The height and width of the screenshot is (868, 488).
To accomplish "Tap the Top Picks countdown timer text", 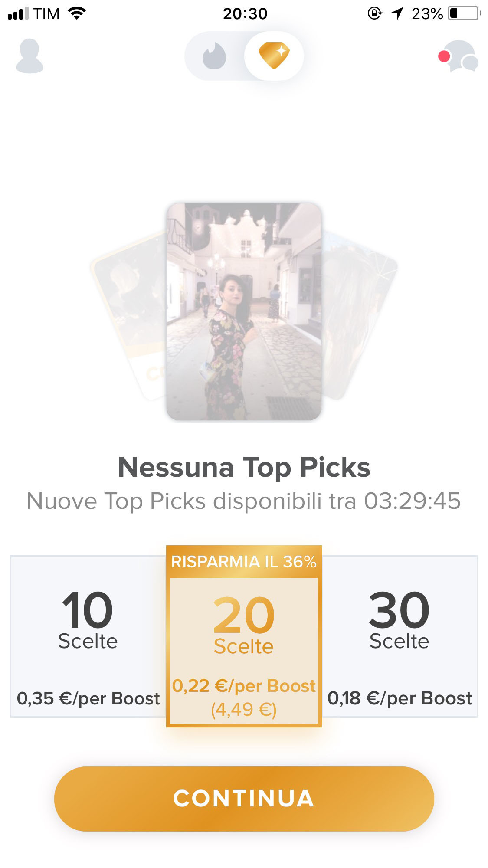I will point(412,501).
